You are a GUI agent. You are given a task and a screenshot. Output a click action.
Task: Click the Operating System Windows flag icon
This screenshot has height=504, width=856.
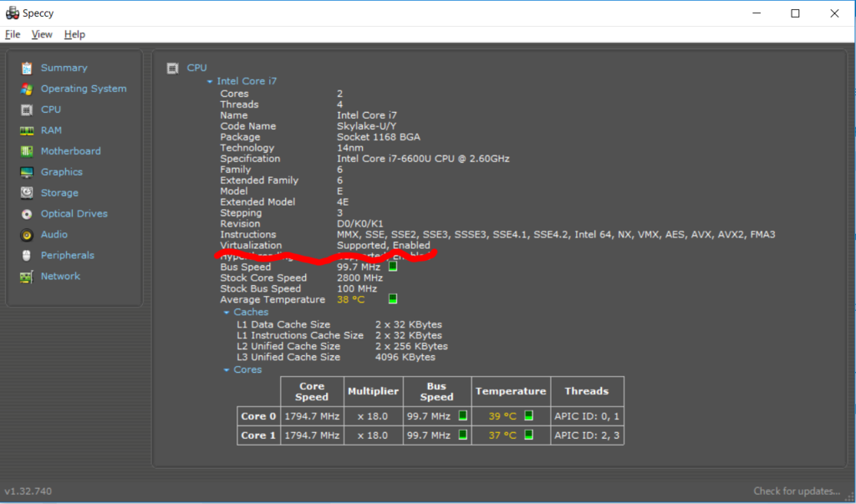pyautogui.click(x=27, y=89)
